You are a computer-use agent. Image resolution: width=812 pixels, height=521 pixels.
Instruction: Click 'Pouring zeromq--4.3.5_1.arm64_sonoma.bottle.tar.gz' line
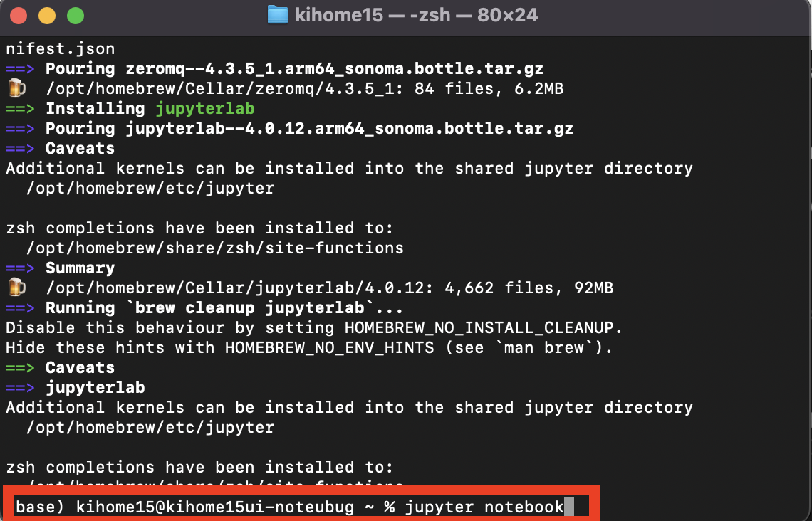pyautogui.click(x=294, y=69)
